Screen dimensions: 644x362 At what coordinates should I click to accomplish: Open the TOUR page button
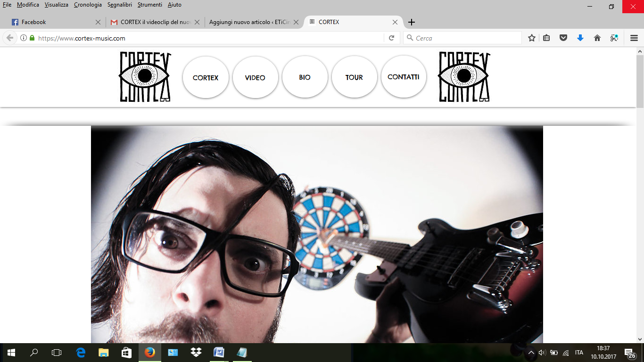354,77
